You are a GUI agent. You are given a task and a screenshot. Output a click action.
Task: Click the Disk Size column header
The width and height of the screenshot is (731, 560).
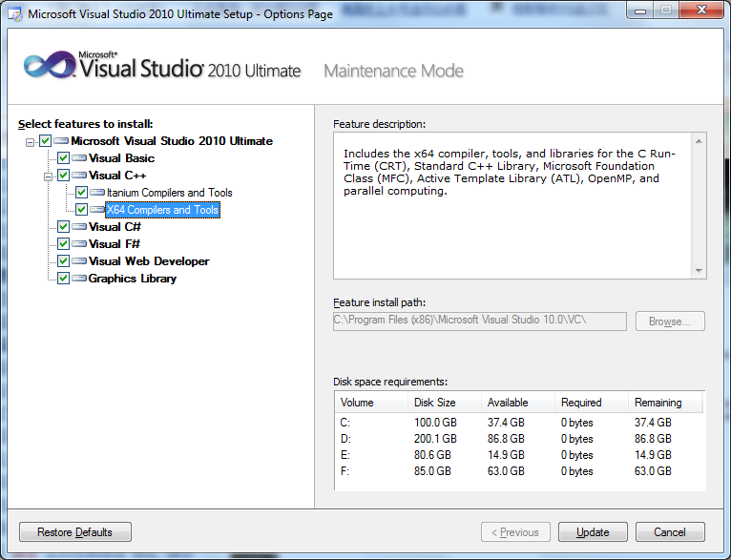tap(445, 403)
